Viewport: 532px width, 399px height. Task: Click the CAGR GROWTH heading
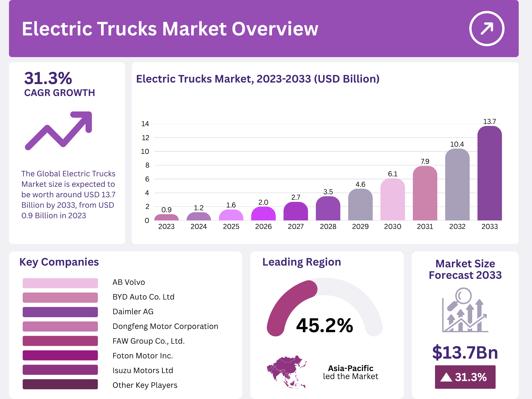[x=60, y=93]
